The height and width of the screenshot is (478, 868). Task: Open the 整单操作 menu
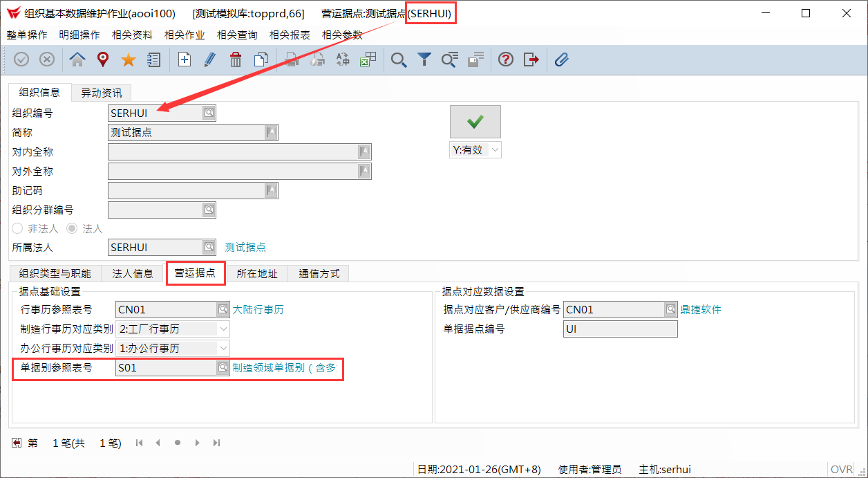pyautogui.click(x=27, y=35)
